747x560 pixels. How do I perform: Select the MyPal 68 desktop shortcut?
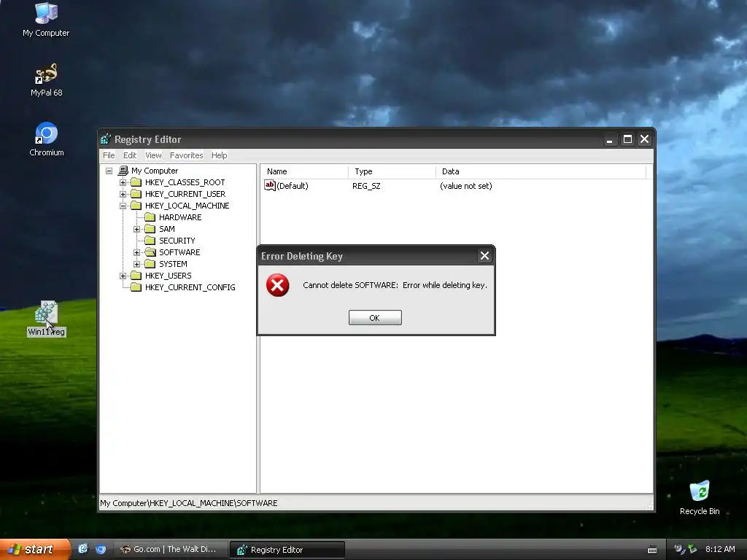coord(46,80)
